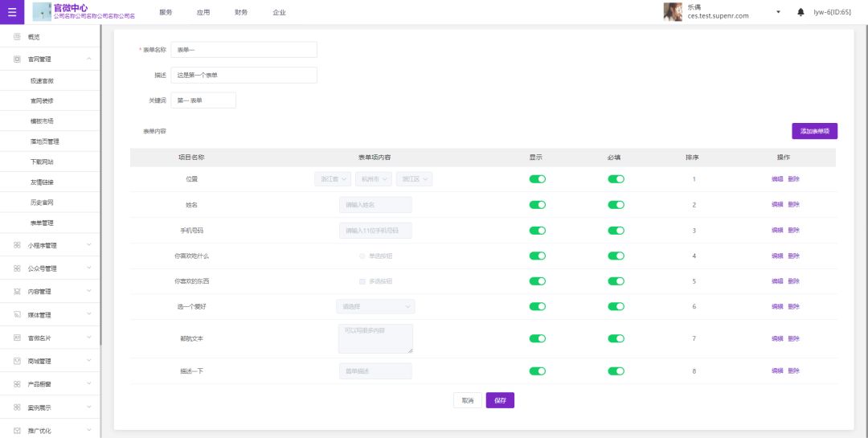Click the notification bell icon
The height and width of the screenshot is (438, 868).
(800, 12)
